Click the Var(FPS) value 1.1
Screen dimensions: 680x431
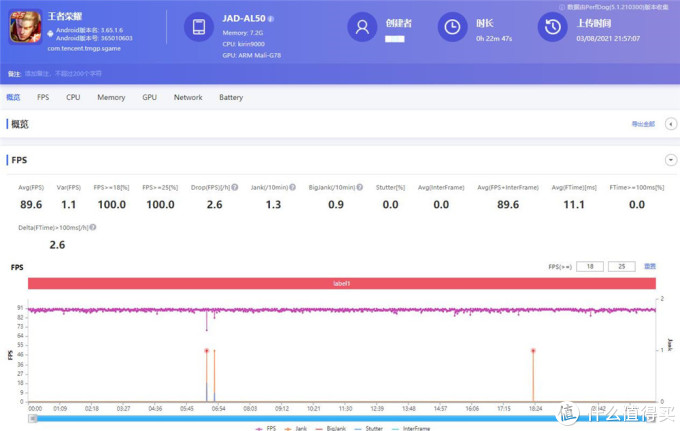69,204
